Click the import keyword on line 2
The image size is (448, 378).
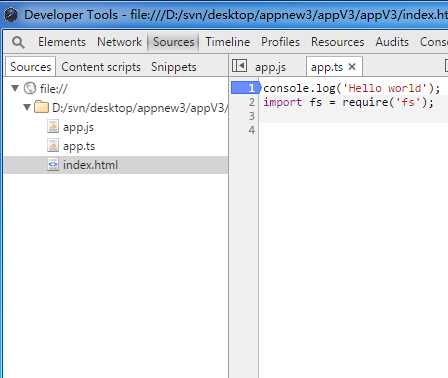(282, 102)
